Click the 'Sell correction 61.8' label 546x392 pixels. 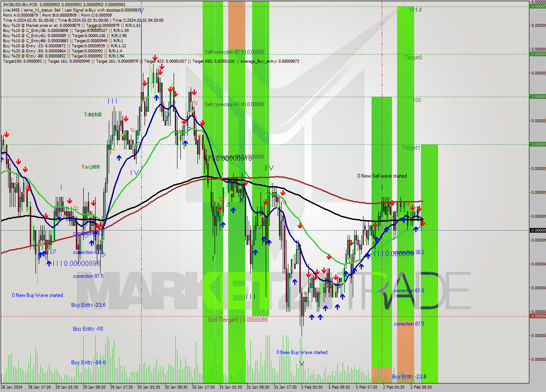point(234,104)
